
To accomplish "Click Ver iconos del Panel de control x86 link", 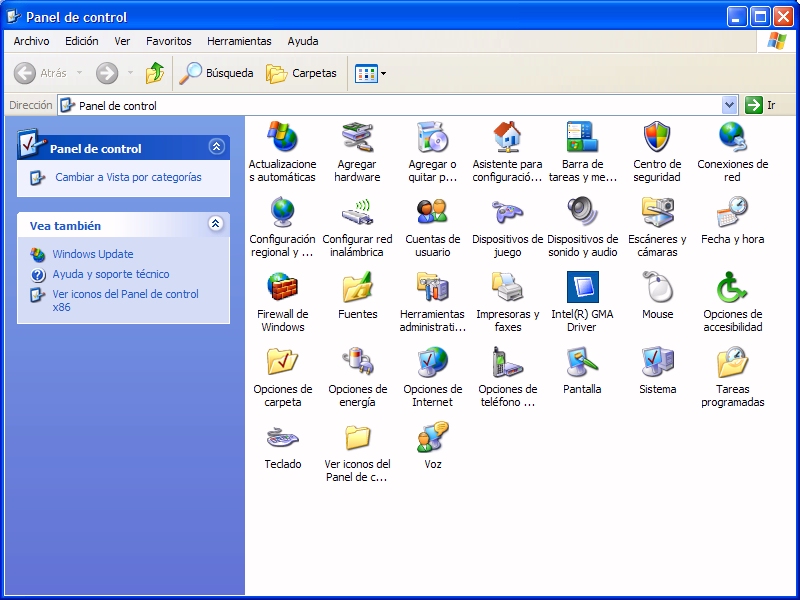I will (x=126, y=301).
